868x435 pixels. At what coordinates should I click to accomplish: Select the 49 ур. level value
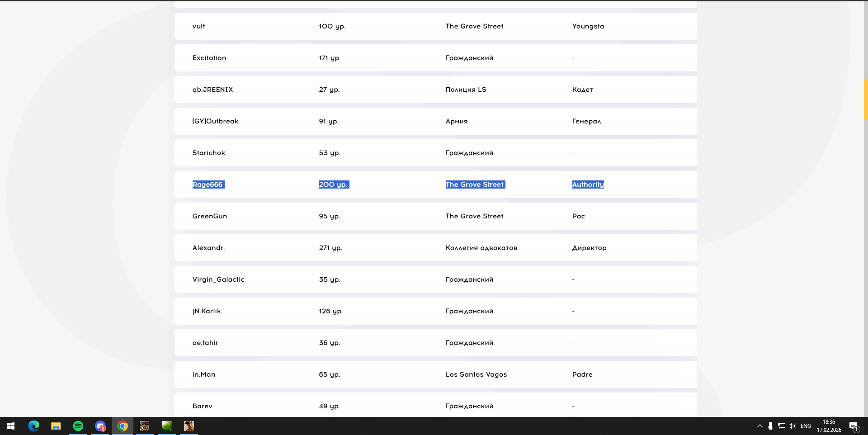point(330,406)
